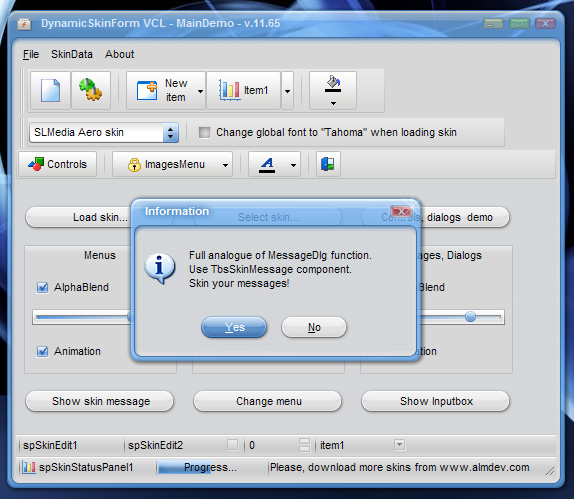The image size is (574, 499).
Task: Click Yes in the Information dialog
Action: click(x=234, y=327)
